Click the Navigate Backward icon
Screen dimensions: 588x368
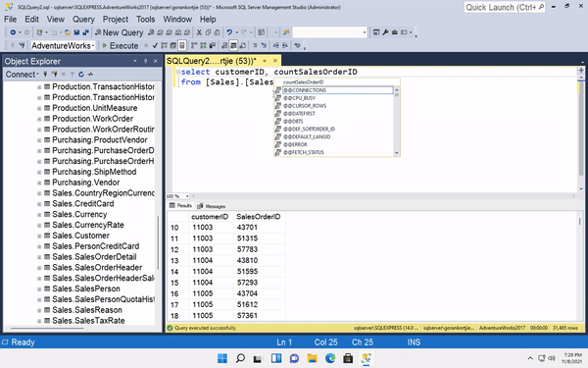click(13, 32)
